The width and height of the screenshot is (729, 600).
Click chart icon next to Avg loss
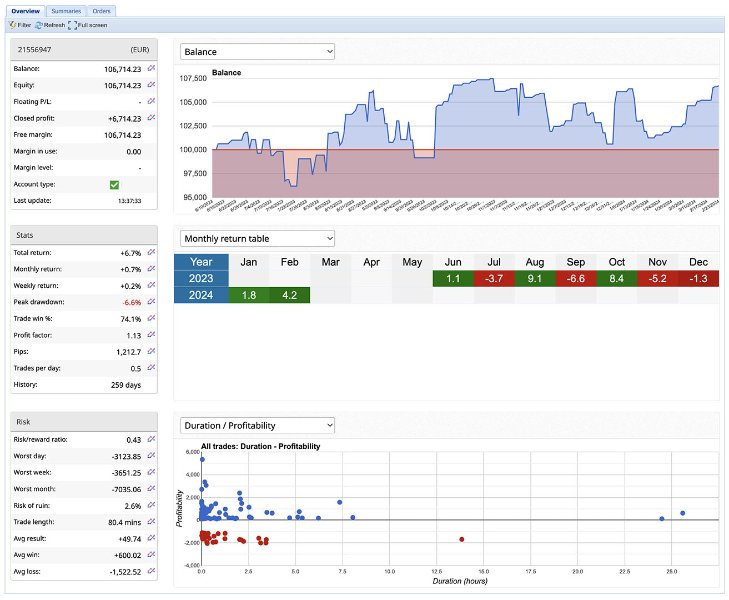pos(151,571)
